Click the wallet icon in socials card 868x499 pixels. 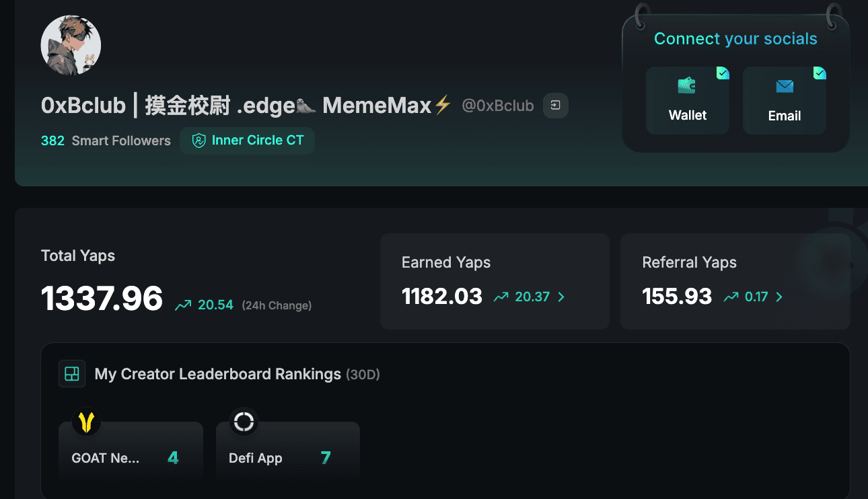pyautogui.click(x=686, y=86)
